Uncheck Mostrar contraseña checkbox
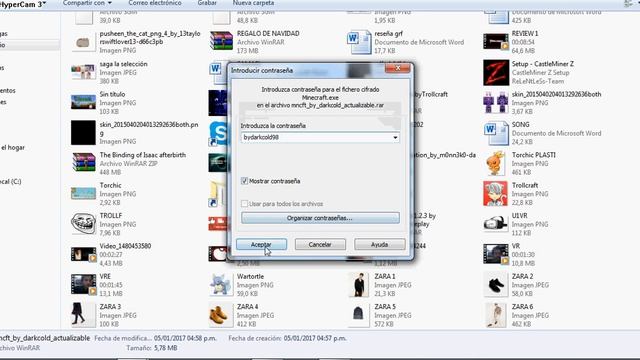 (x=244, y=181)
